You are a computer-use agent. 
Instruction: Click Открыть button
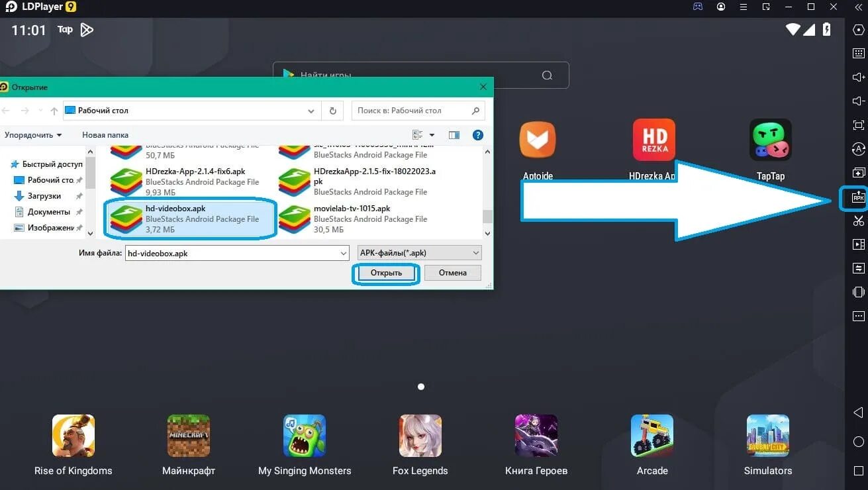[x=386, y=273]
